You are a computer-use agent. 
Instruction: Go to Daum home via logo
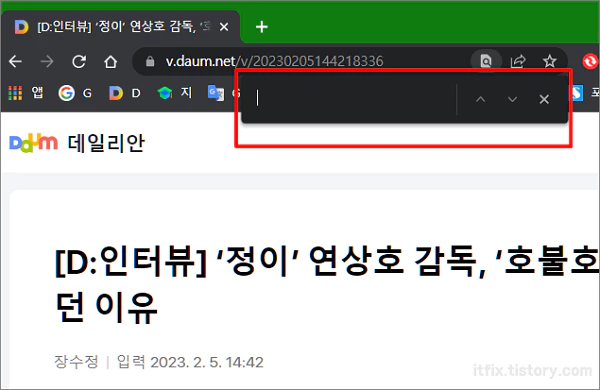[x=34, y=143]
